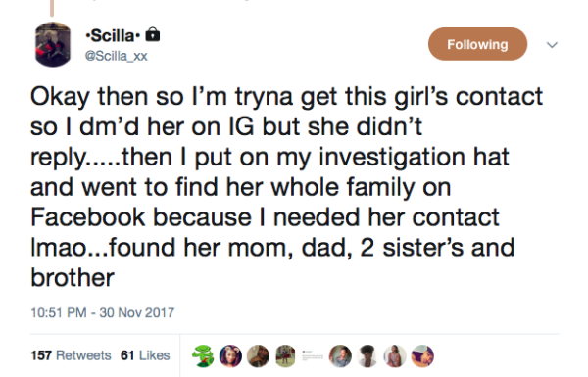Open the sixth liker avatar, grey shirt

click(340, 356)
